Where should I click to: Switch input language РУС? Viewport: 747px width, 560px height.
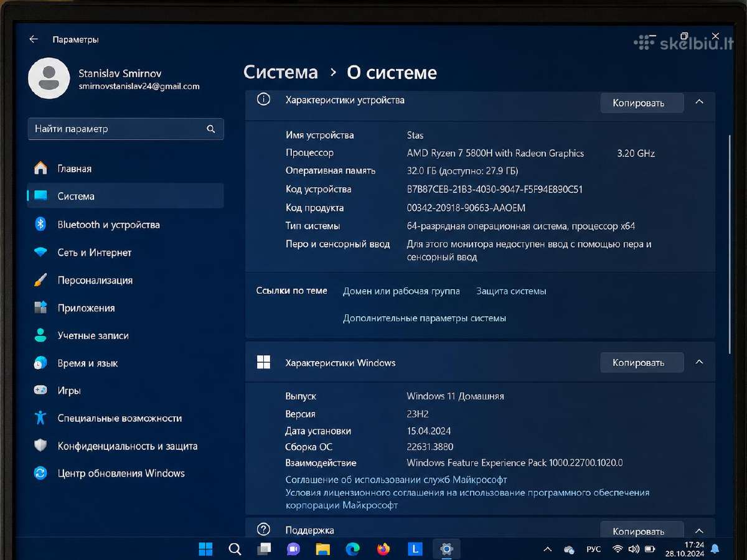point(594,549)
